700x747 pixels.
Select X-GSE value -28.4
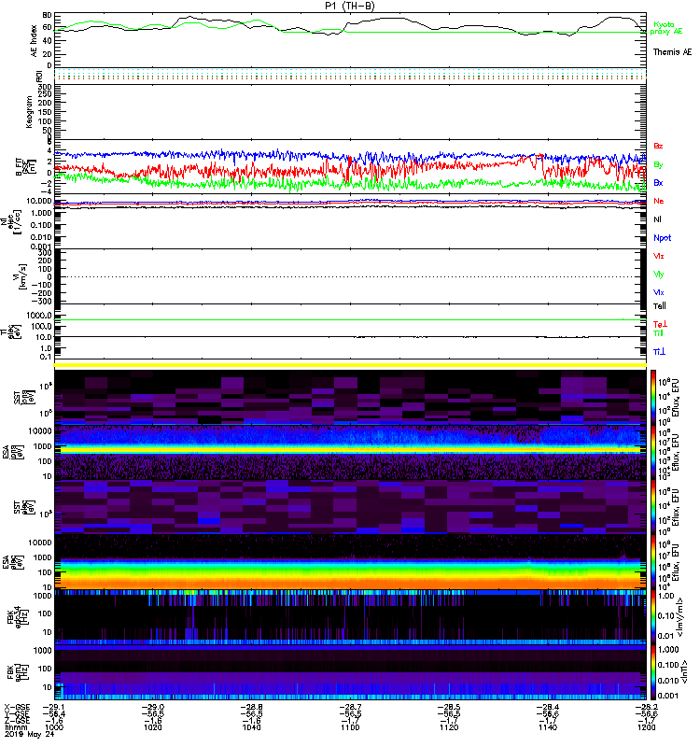tap(548, 707)
